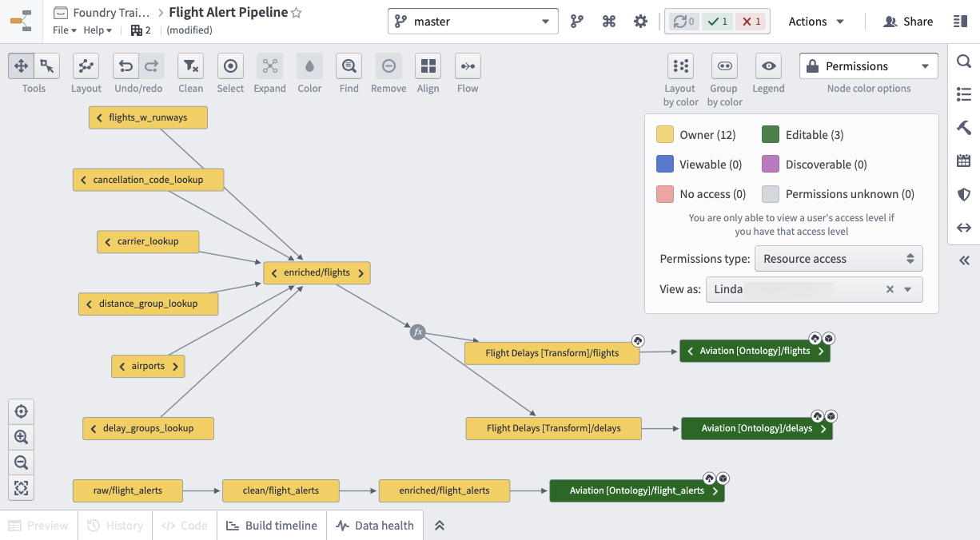Open the Resource access permissions type dropdown
This screenshot has height=540, width=980.
coord(839,259)
